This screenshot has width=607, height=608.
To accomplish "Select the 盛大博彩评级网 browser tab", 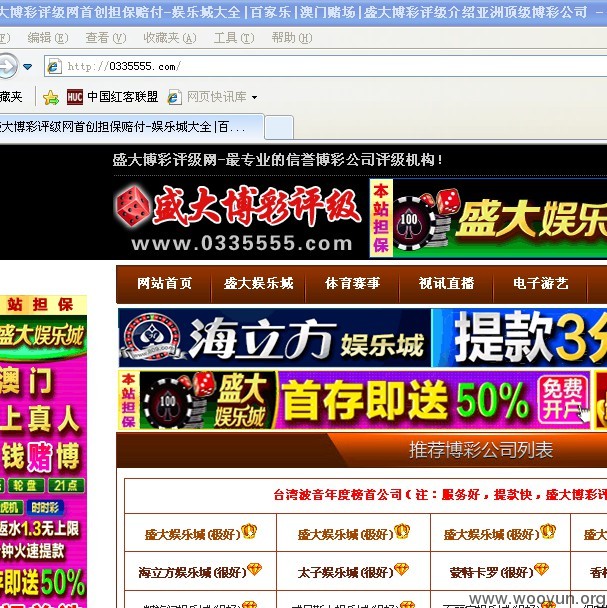I will 131,127.
